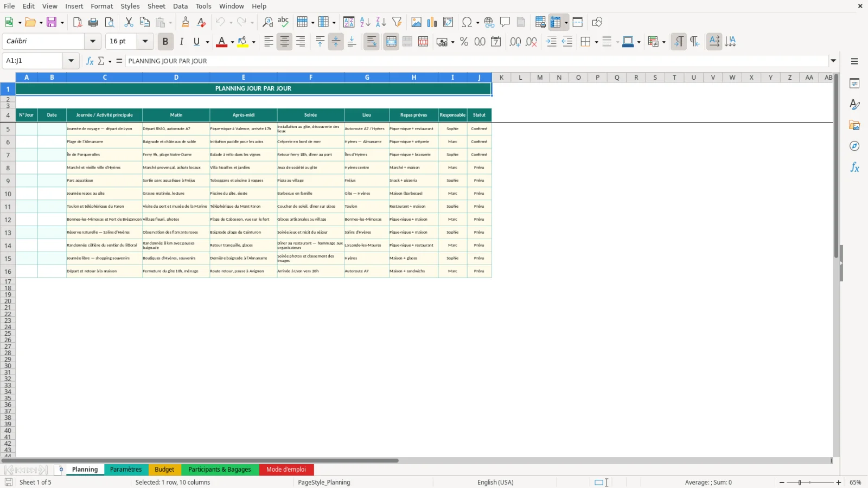Click the formula input line
The width and height of the screenshot is (868, 488).
(x=476, y=61)
